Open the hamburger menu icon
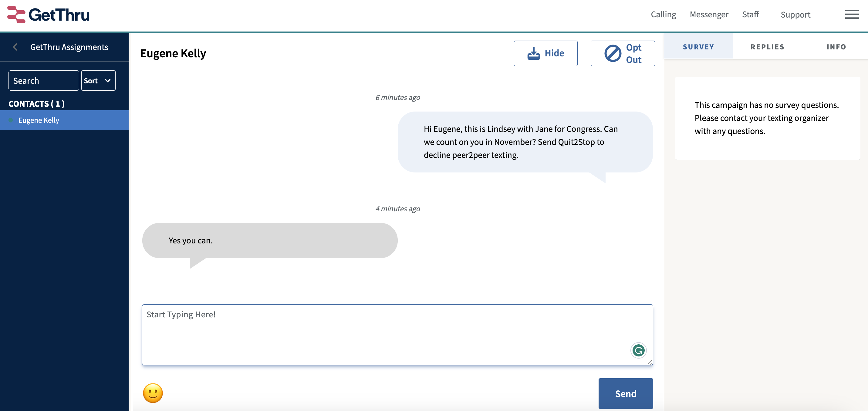The image size is (868, 411). point(852,15)
